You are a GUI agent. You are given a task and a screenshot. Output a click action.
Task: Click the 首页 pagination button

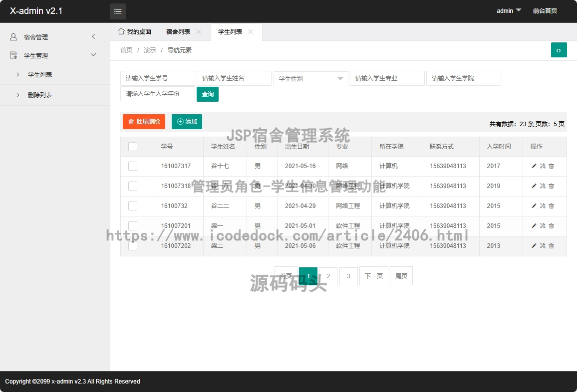click(286, 276)
